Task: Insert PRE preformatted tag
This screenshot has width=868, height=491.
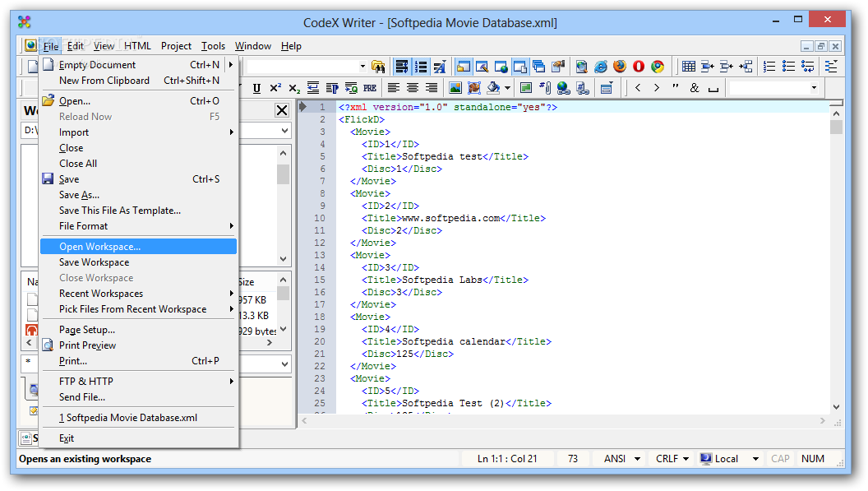Action: click(370, 88)
